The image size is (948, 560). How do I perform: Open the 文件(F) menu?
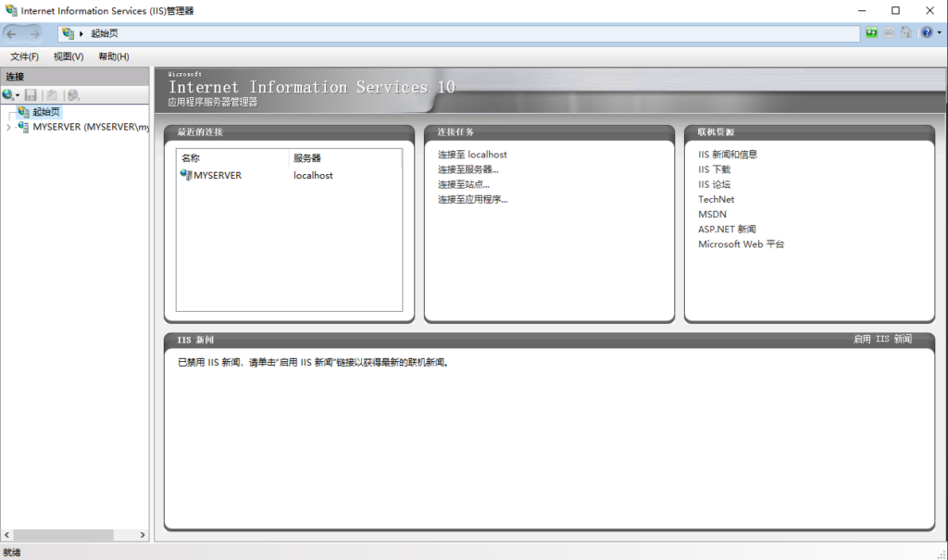coord(24,56)
